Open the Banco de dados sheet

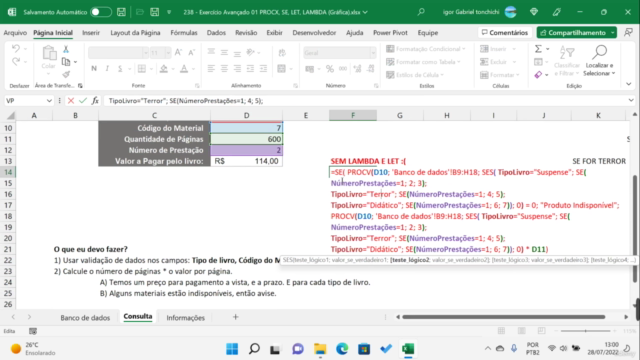(85, 318)
